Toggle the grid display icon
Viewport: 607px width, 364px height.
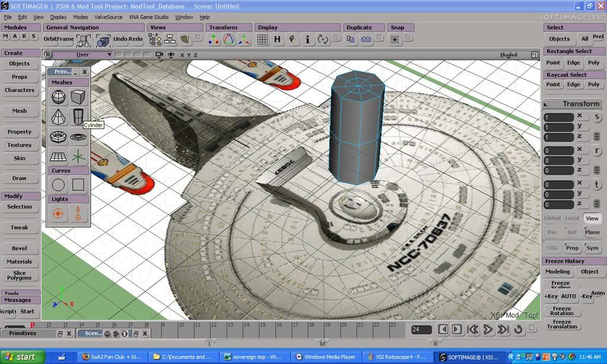click(x=262, y=40)
